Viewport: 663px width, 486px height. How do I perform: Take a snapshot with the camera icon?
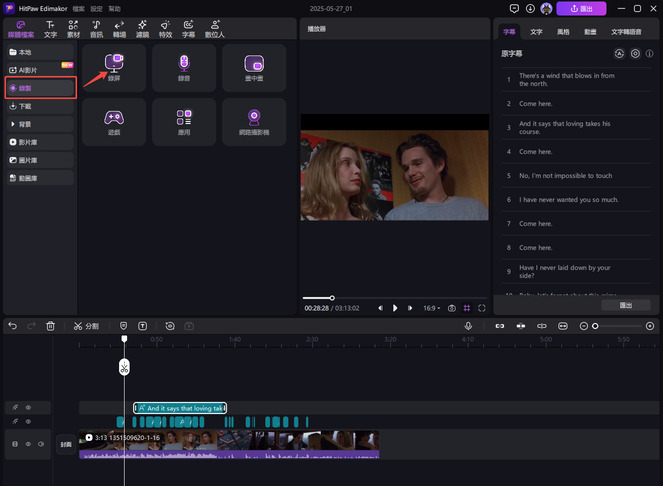pyautogui.click(x=452, y=308)
